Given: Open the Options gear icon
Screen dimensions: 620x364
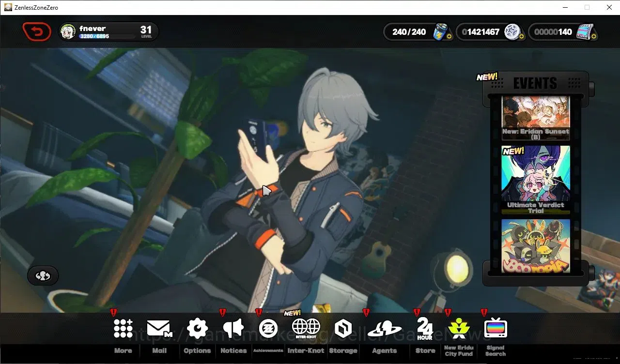Looking at the screenshot, I should click(197, 329).
